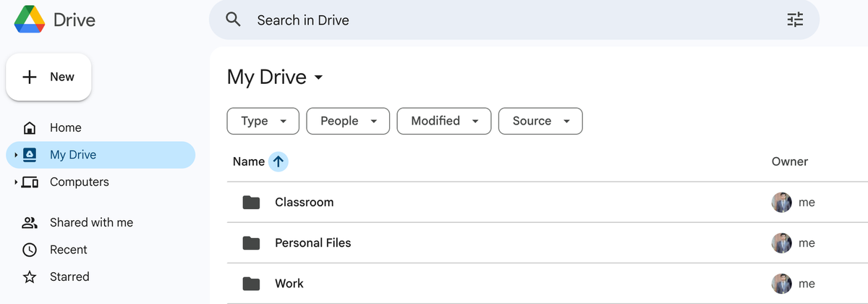
Task: Open the Source filter dropdown
Action: [540, 121]
